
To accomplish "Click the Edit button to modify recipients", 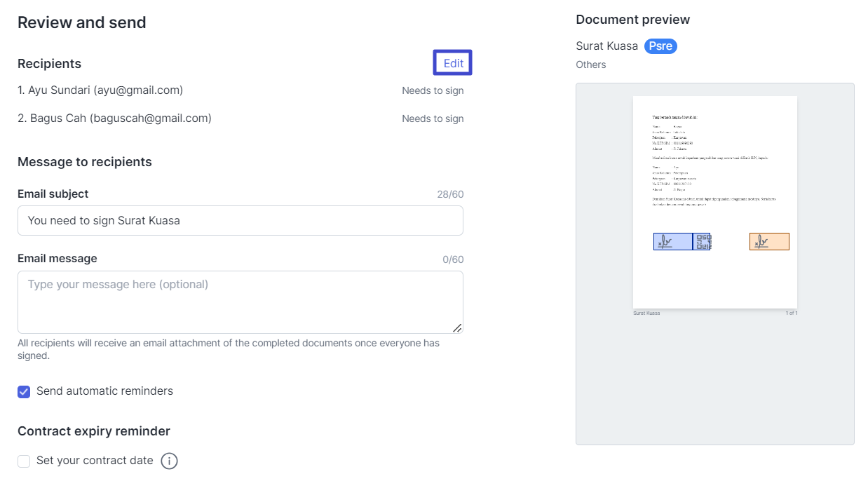I will pyautogui.click(x=452, y=62).
